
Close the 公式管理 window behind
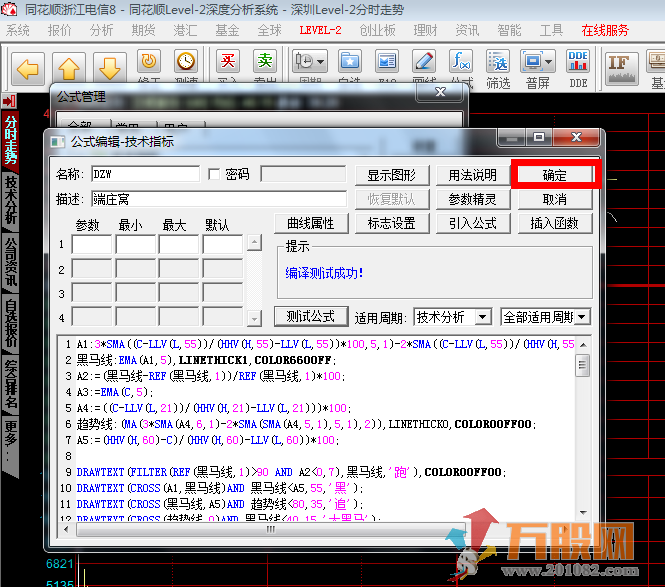440,92
